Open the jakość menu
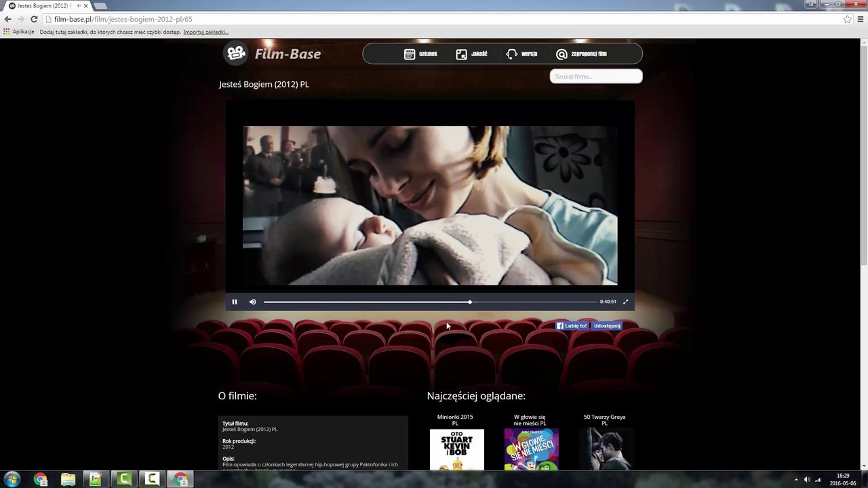This screenshot has width=868, height=488. click(x=471, y=54)
